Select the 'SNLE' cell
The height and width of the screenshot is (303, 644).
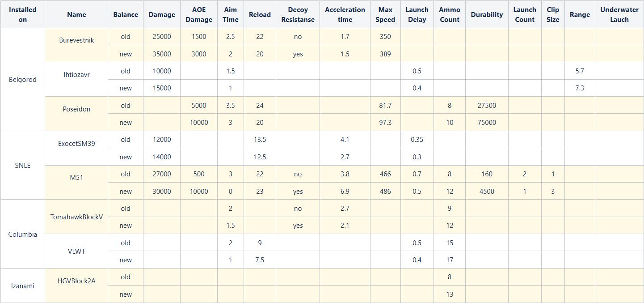(23, 165)
